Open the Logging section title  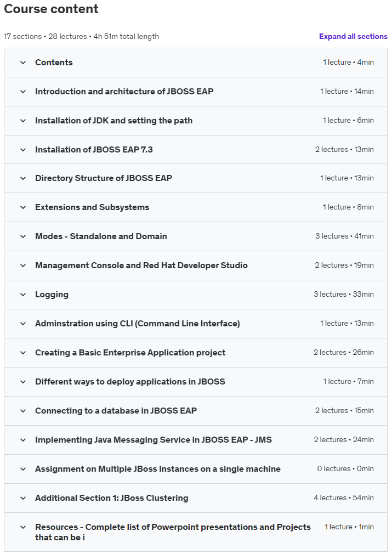coord(52,295)
